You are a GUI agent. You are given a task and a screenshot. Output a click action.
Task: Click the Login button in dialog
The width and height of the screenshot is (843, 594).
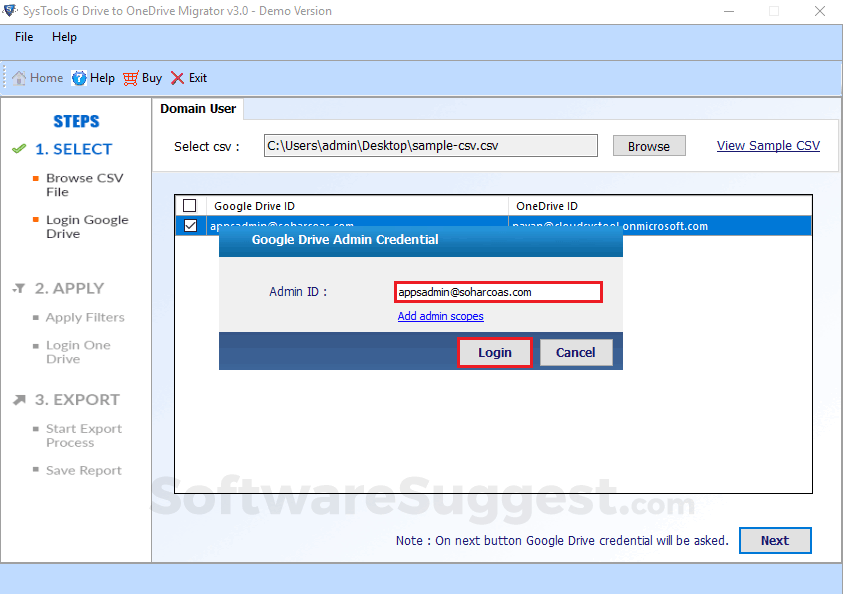click(x=495, y=353)
